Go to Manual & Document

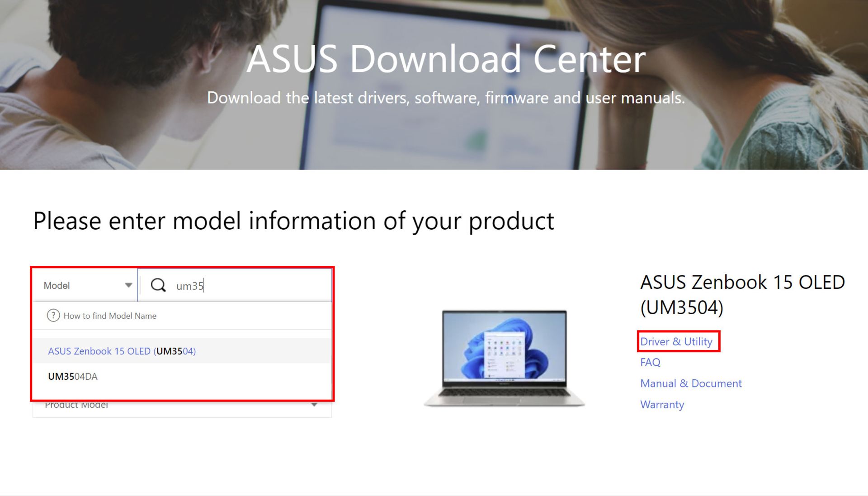[691, 383]
